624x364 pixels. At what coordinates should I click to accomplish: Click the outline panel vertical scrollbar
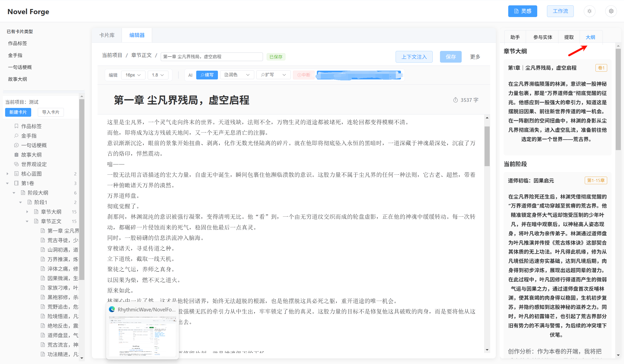click(618, 99)
